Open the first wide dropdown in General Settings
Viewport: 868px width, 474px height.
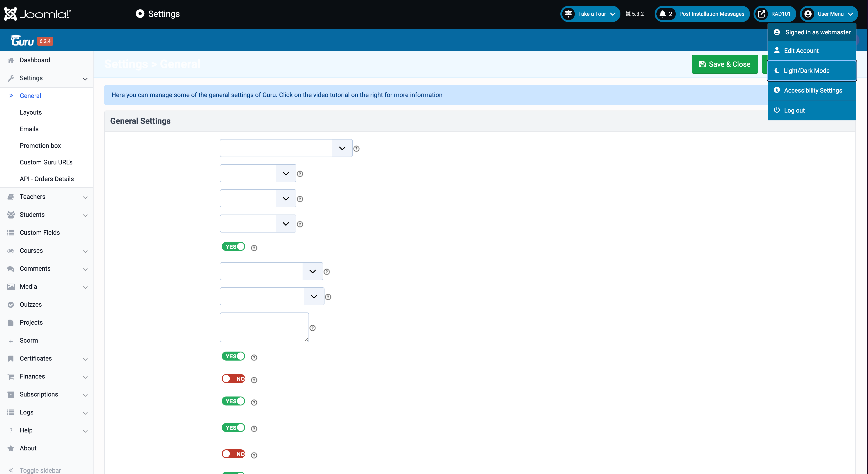(286, 148)
